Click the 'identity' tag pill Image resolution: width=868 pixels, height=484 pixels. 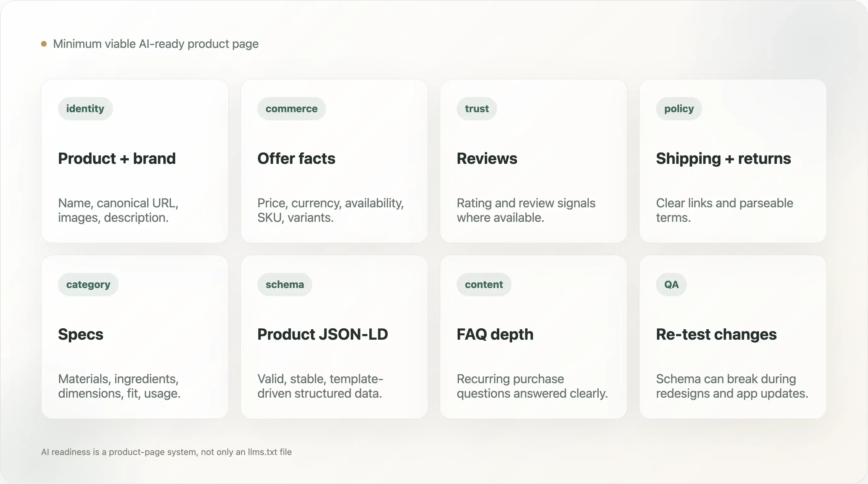click(85, 108)
